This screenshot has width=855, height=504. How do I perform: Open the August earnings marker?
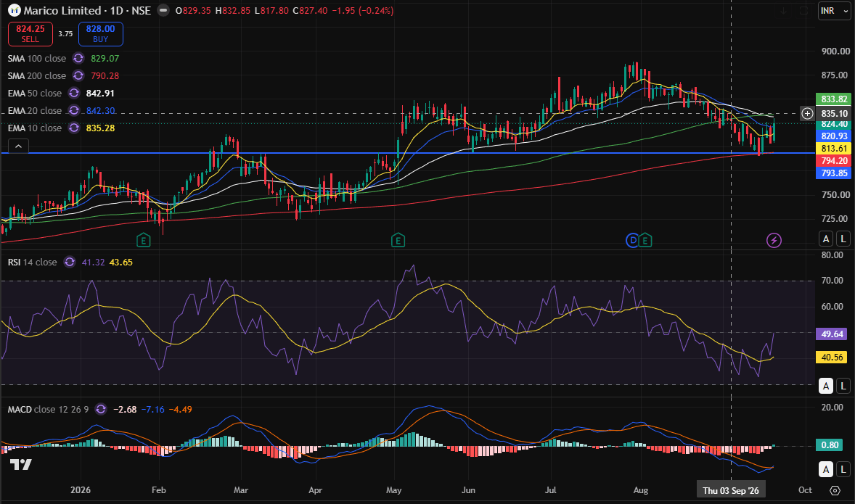pos(645,240)
